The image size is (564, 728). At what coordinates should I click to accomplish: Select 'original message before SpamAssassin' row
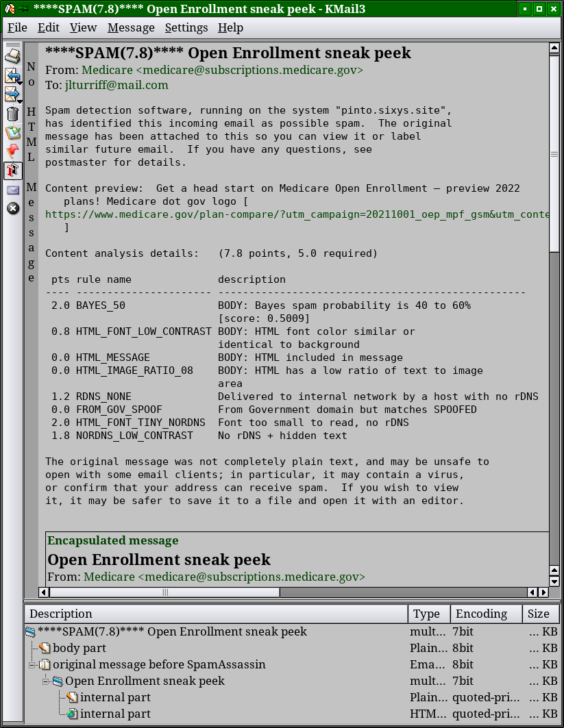pyautogui.click(x=292, y=665)
